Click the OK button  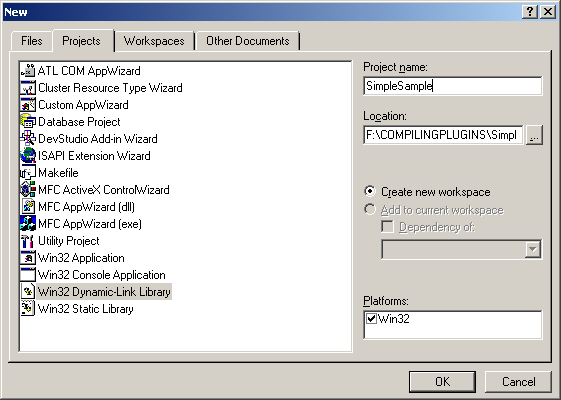443,382
